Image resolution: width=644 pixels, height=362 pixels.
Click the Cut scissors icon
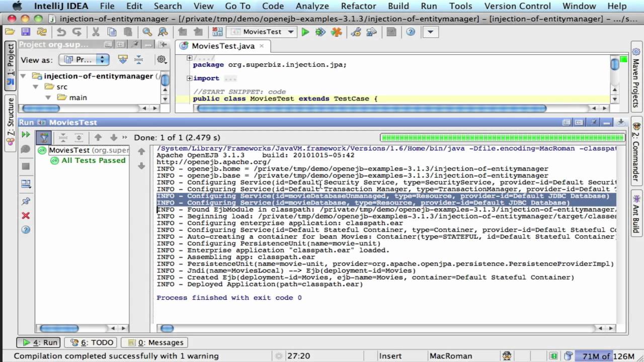click(96, 32)
